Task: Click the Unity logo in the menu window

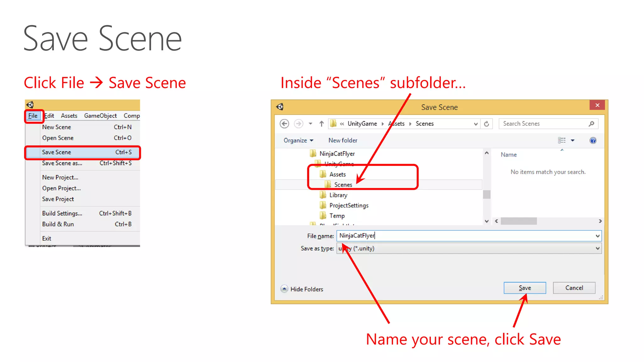Action: click(30, 105)
